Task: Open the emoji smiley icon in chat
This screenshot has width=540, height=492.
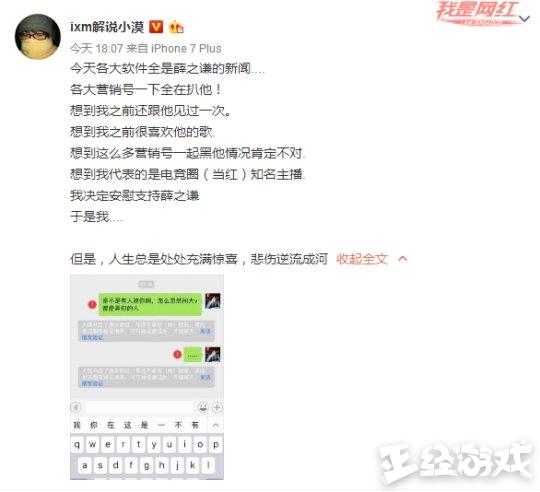Action: pyautogui.click(x=203, y=407)
